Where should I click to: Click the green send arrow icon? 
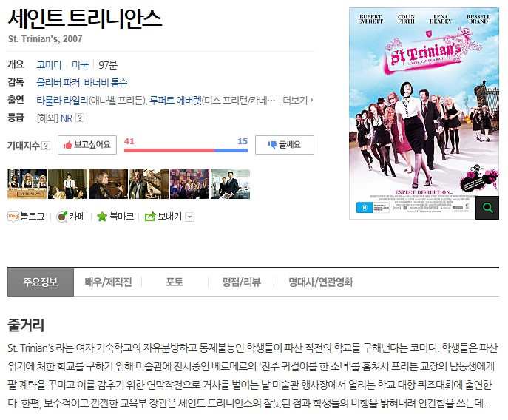[150, 217]
